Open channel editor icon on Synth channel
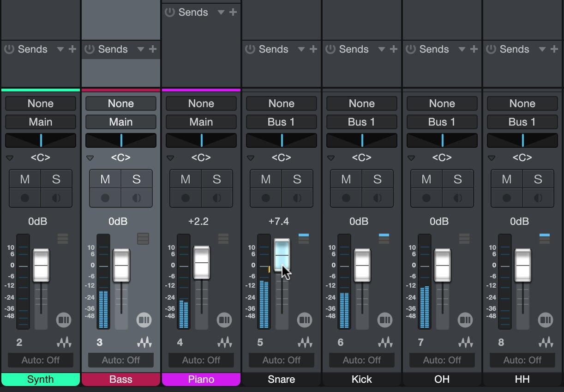This screenshot has height=392, width=564. (64, 320)
